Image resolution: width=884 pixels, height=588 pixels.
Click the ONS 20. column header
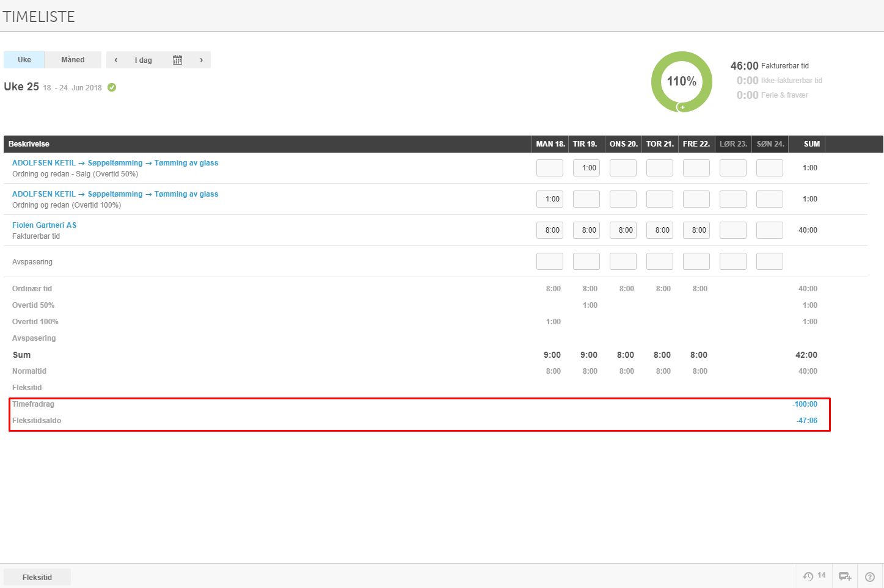[623, 144]
